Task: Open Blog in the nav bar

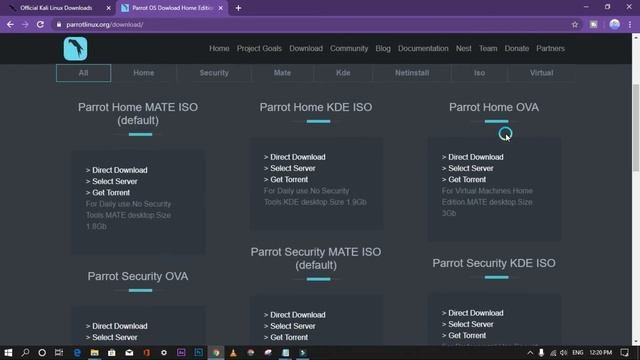Action: point(383,48)
